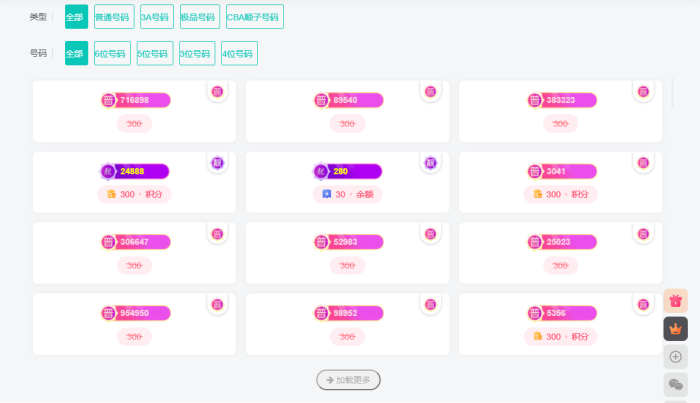Viewport: 700px width, 403px height.
Task: Click corner badge on the 5356 card
Action: pos(643,304)
